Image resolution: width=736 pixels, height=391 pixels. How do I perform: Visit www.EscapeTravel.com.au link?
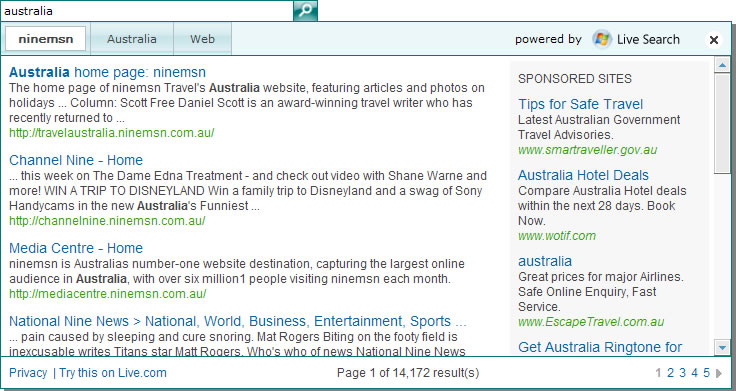591,322
